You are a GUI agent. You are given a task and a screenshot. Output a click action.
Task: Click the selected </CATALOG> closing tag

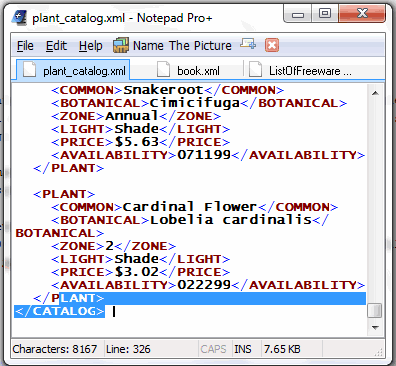pos(59,311)
